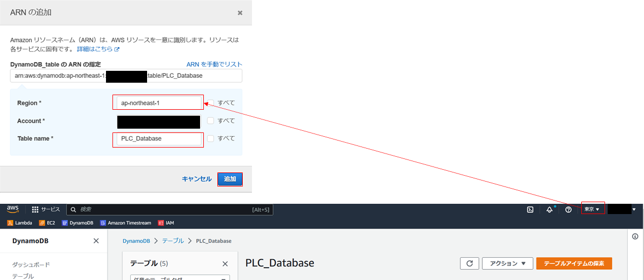Click ARN を手動でリスト link
The width and height of the screenshot is (644, 280).
(x=214, y=64)
